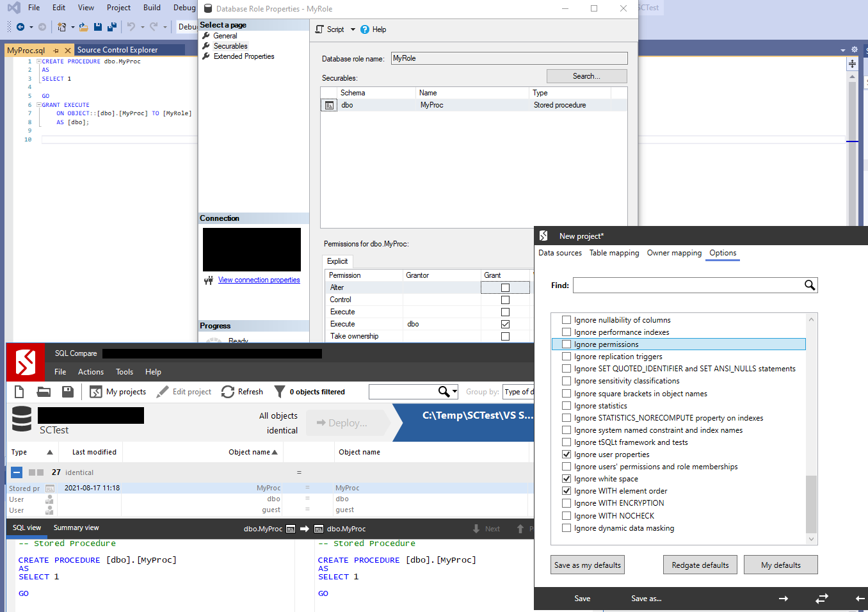Toggle Grant checkbox for Alter permission

point(505,287)
